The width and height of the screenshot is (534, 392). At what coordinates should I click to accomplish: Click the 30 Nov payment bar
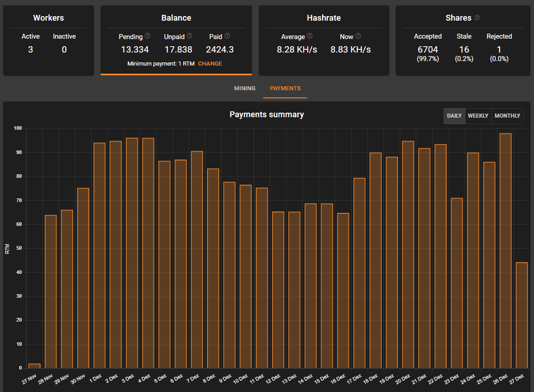83,278
